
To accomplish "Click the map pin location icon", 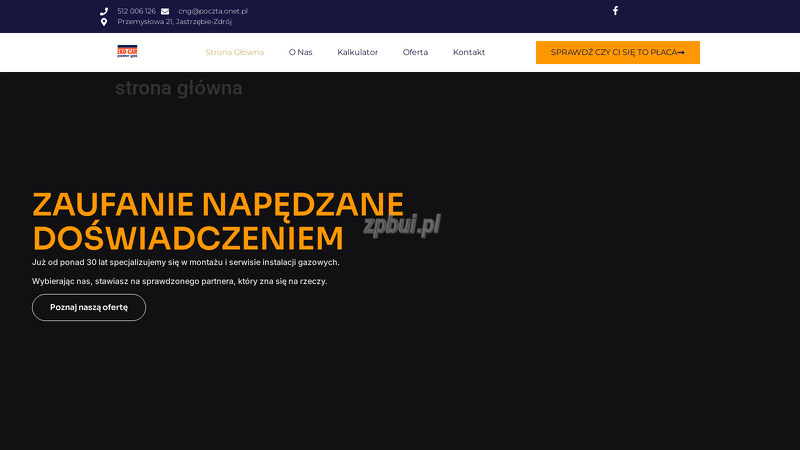I will pyautogui.click(x=104, y=21).
